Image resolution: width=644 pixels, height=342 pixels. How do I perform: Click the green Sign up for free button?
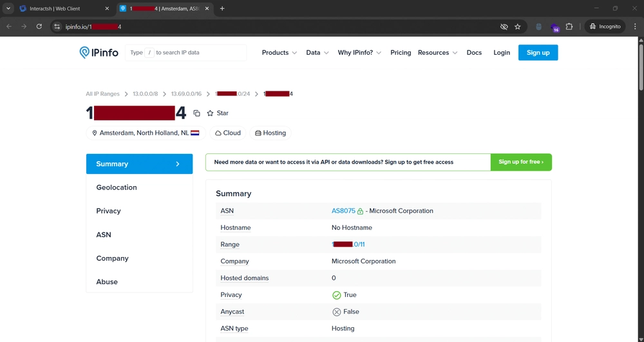[521, 162]
